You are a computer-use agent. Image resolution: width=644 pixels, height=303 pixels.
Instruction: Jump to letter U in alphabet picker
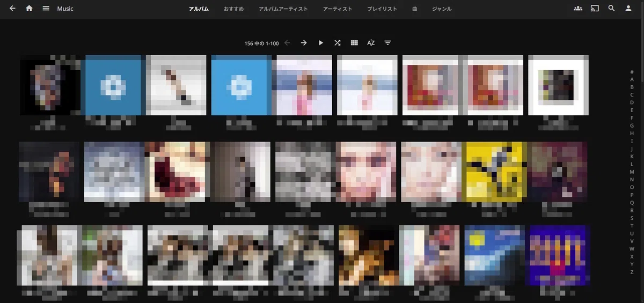click(632, 233)
